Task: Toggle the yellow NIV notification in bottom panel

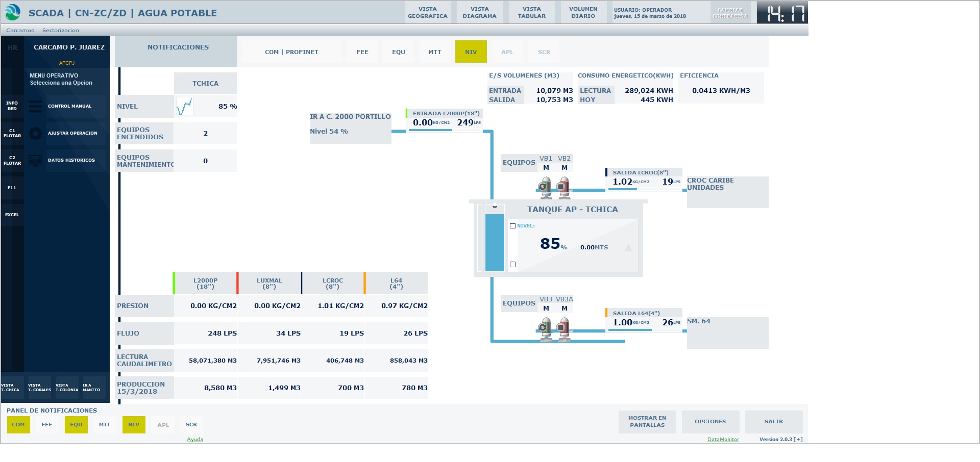Action: (134, 425)
